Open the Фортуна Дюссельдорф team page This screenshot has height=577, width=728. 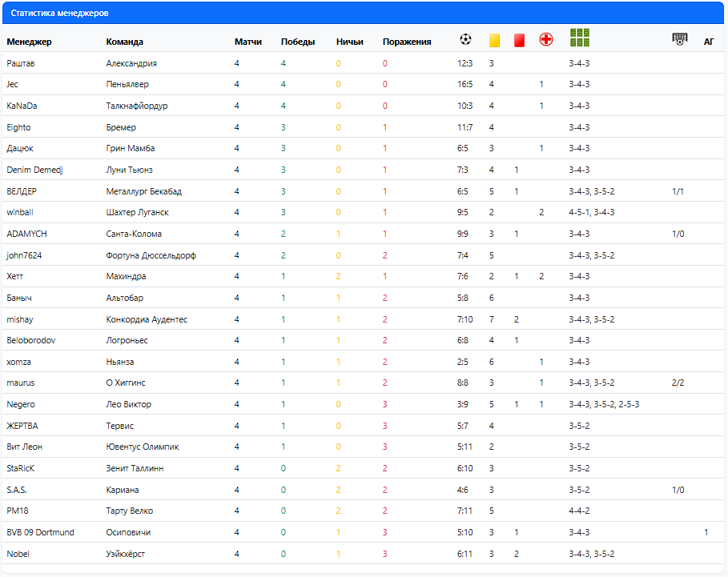(151, 255)
